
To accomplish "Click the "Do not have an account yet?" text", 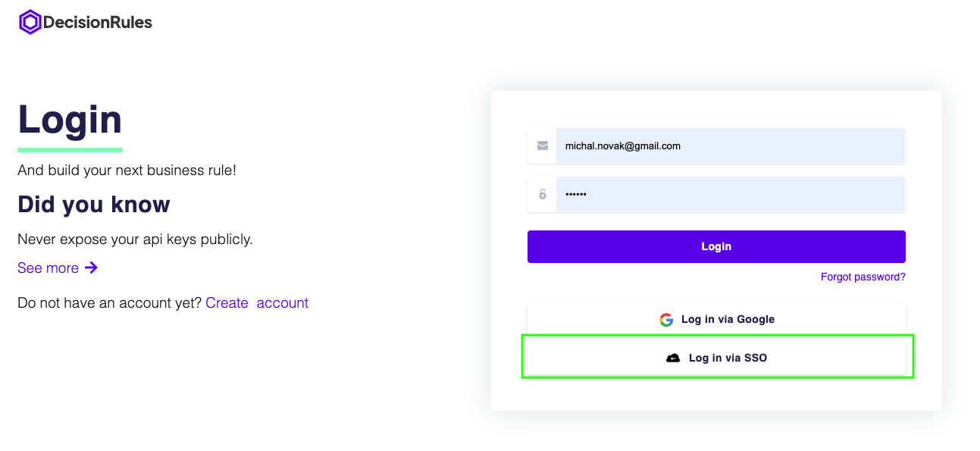I will 109,303.
